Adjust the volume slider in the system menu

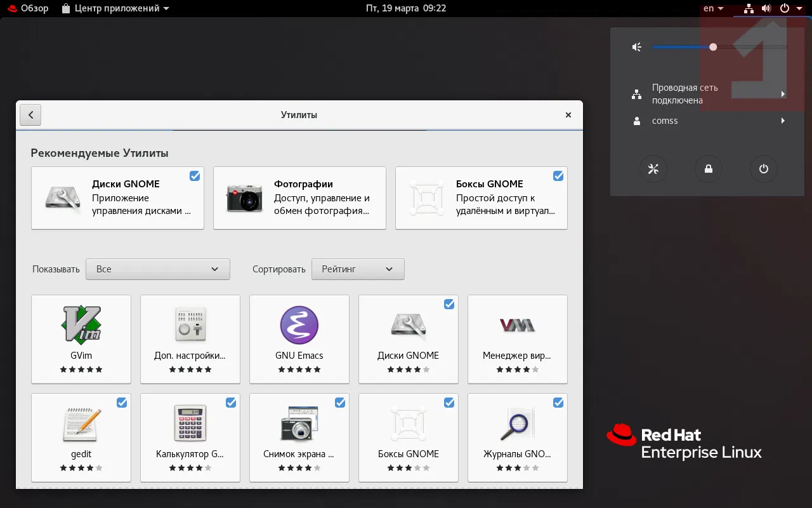(720, 47)
